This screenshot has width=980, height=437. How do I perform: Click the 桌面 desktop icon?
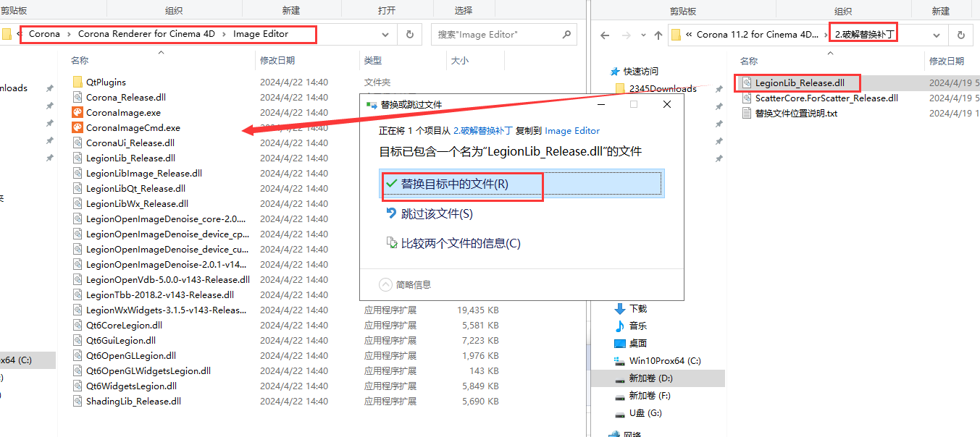tap(619, 343)
